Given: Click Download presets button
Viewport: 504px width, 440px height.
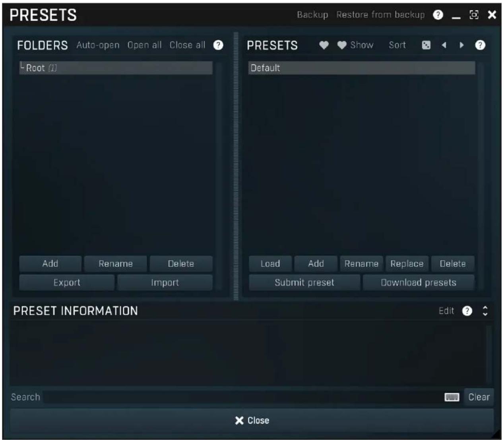Looking at the screenshot, I should (x=419, y=282).
